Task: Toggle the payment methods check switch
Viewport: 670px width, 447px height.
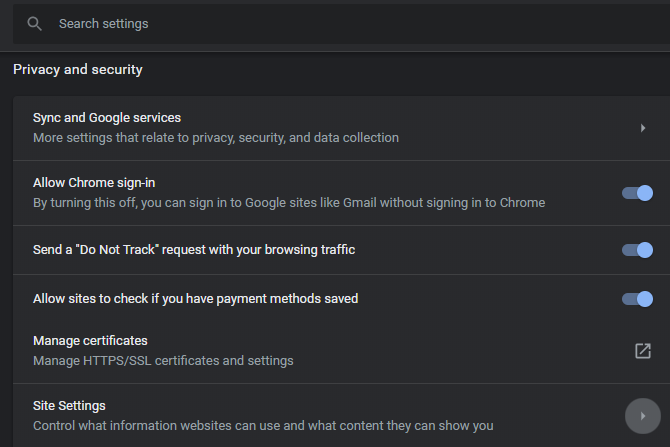Action: [637, 298]
